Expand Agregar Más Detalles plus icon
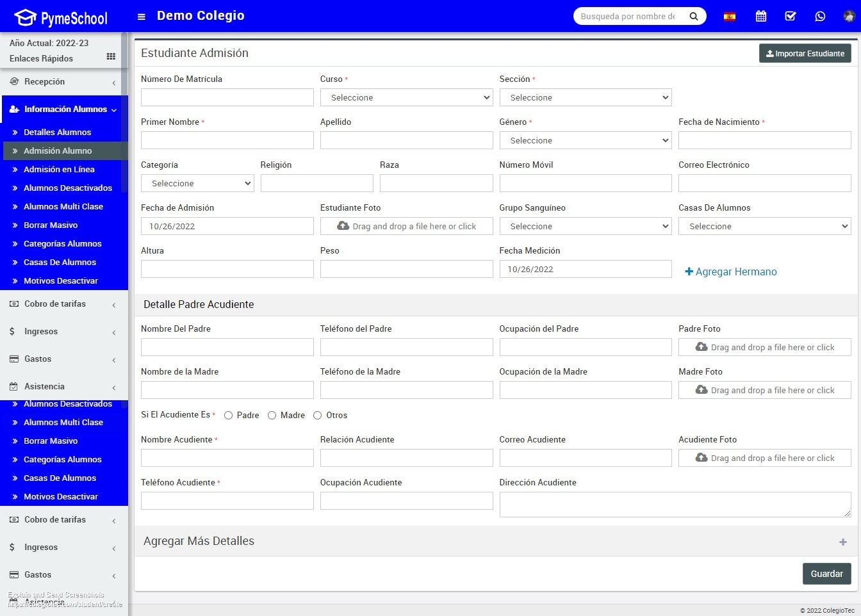 [842, 542]
